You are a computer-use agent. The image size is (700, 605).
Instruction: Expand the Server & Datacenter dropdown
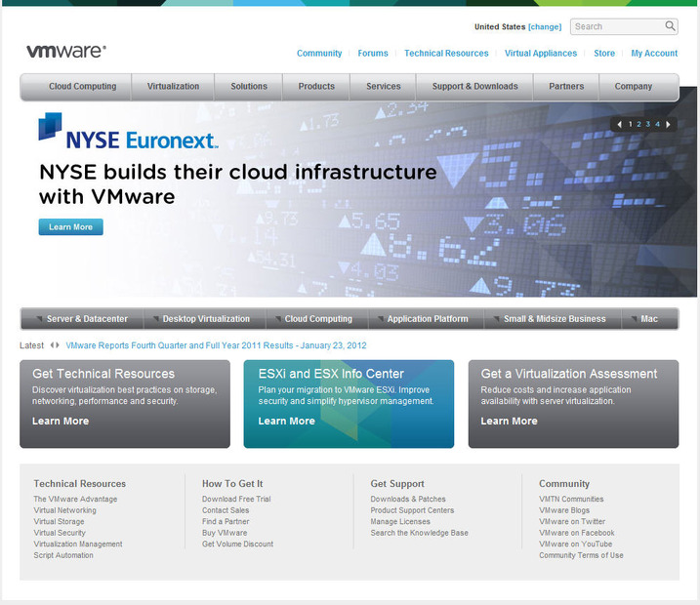click(x=82, y=318)
